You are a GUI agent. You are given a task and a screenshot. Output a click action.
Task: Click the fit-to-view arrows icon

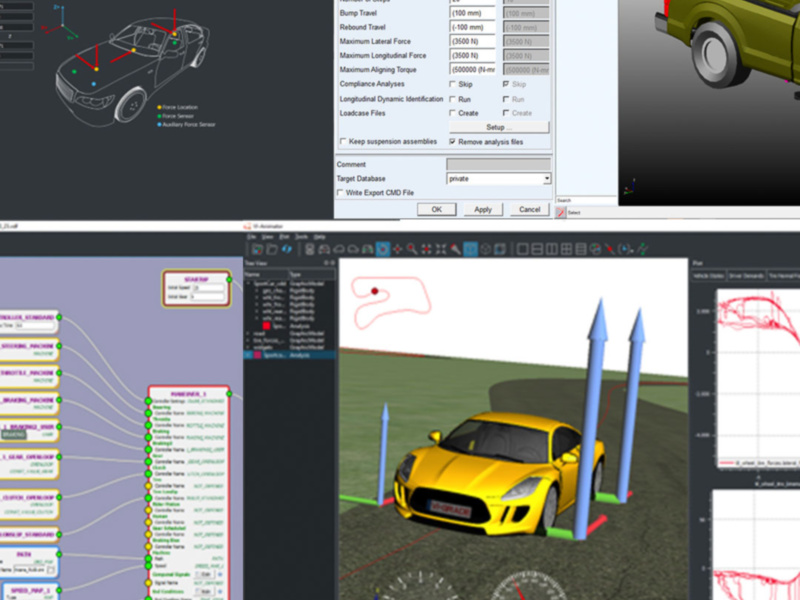pyautogui.click(x=441, y=248)
